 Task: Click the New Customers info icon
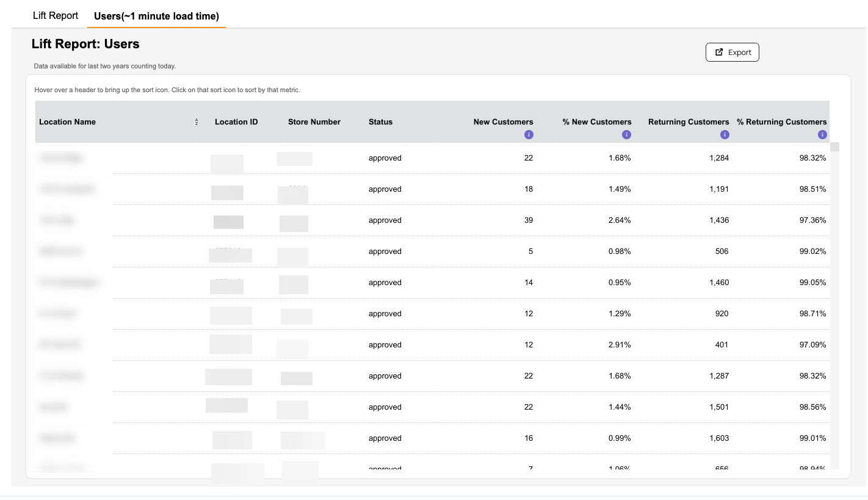(529, 135)
